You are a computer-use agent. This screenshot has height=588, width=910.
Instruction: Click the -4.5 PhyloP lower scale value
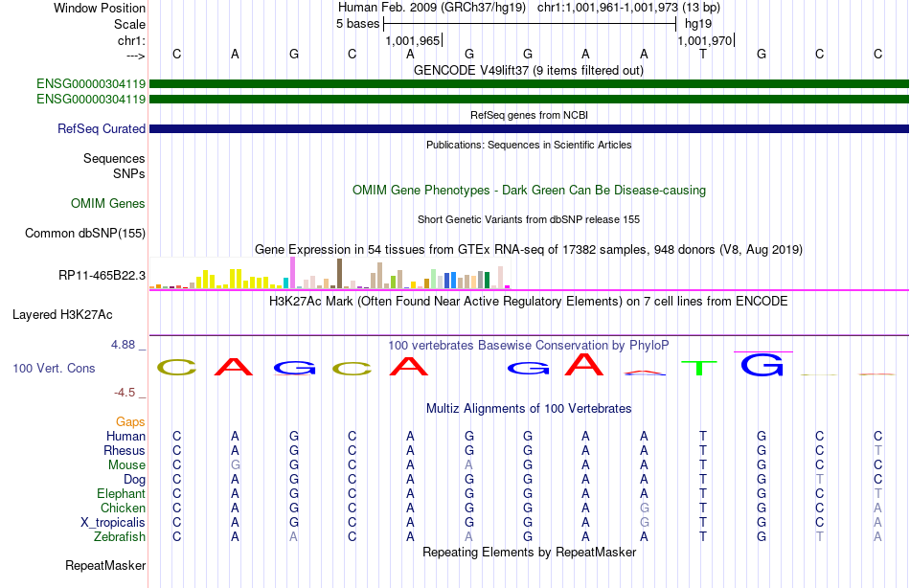[x=125, y=393]
